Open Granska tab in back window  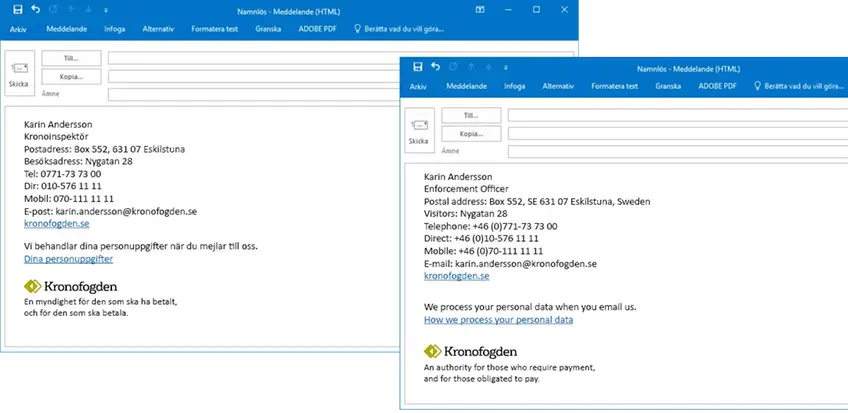(x=268, y=29)
